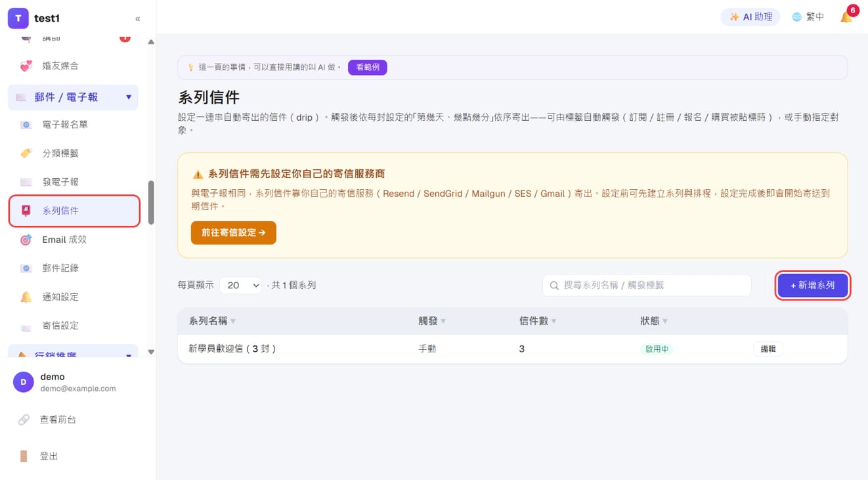
Task: Sort the table by 狀態 column
Action: click(x=654, y=321)
